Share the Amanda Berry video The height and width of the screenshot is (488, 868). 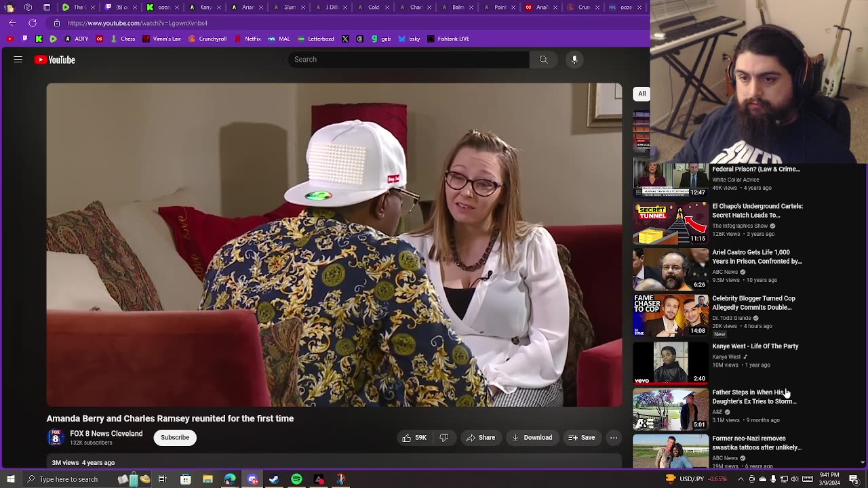coord(481,438)
